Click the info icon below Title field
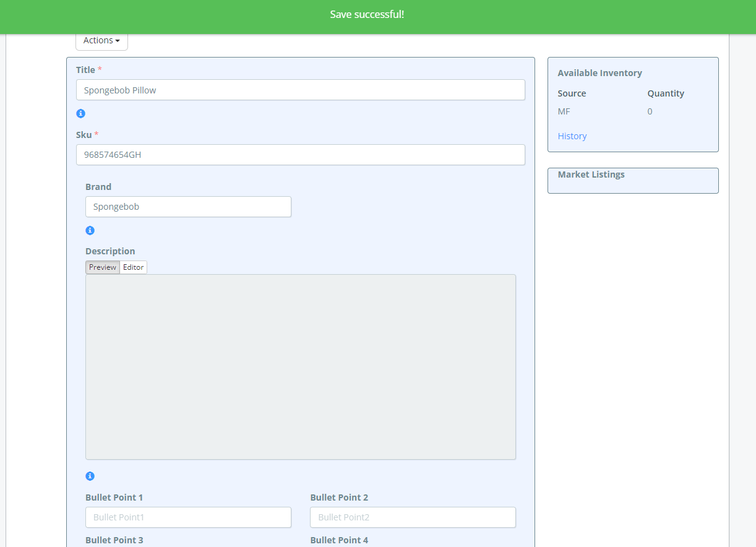Viewport: 756px width, 547px height. point(80,114)
